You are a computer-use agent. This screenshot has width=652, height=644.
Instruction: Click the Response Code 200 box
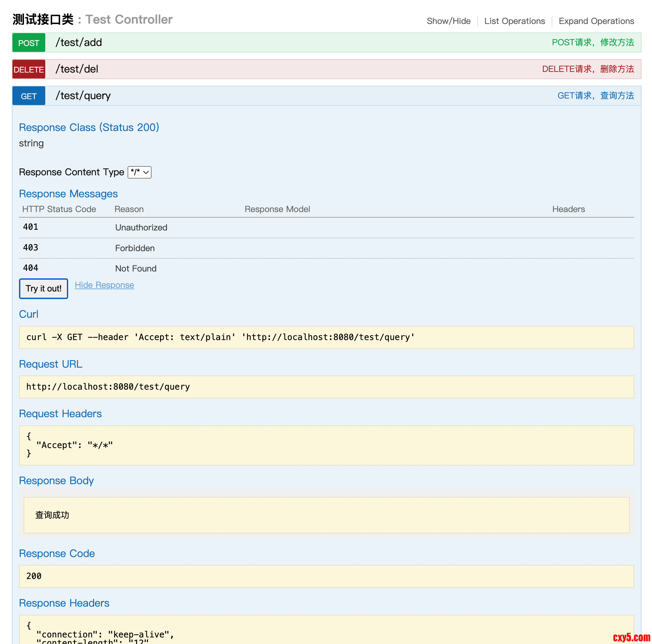tap(326, 576)
